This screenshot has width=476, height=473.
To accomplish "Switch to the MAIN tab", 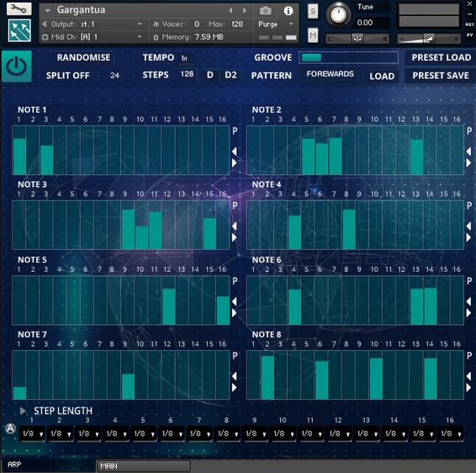I will point(143,466).
